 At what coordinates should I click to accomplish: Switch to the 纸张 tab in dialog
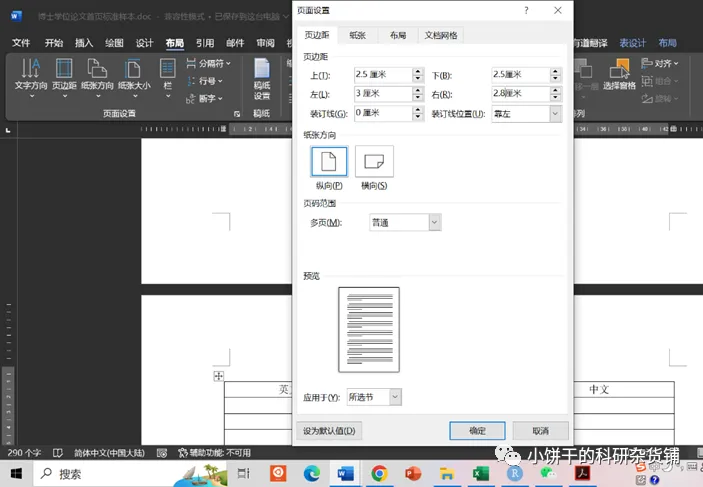pyautogui.click(x=358, y=35)
